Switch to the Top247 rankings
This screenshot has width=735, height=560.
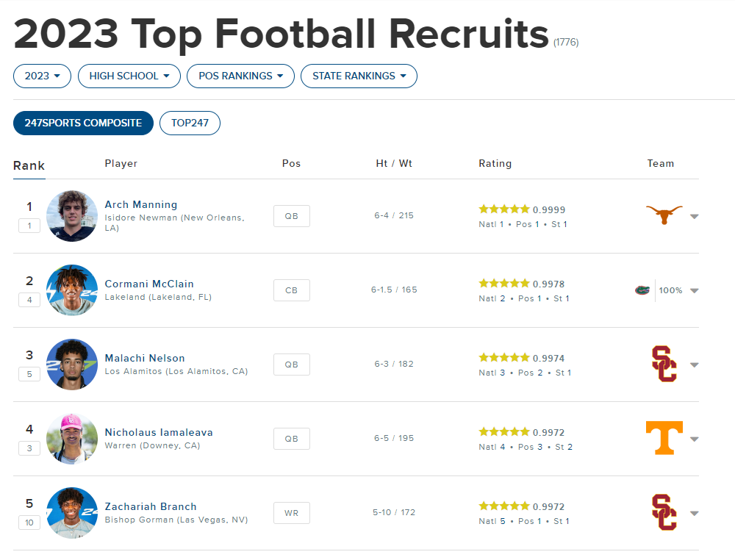click(190, 123)
